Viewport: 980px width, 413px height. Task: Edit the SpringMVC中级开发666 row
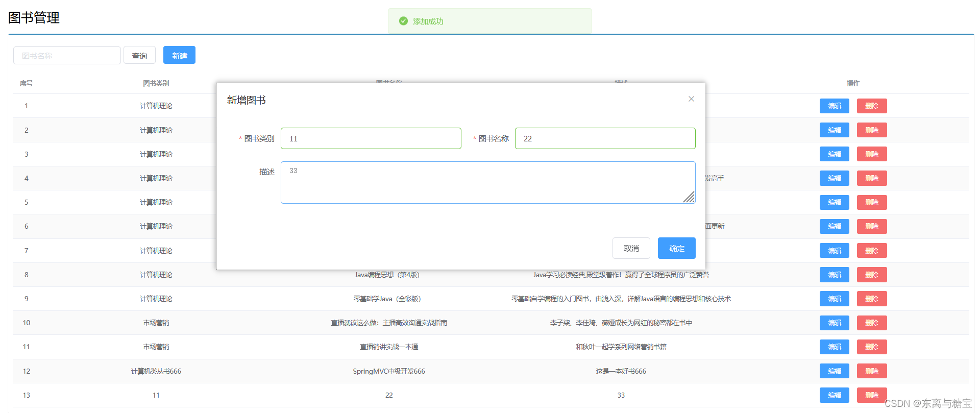pos(835,371)
